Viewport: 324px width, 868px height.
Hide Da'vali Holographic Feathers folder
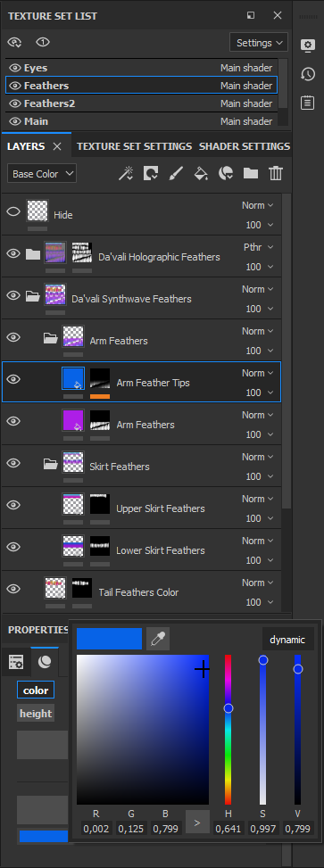click(13, 253)
